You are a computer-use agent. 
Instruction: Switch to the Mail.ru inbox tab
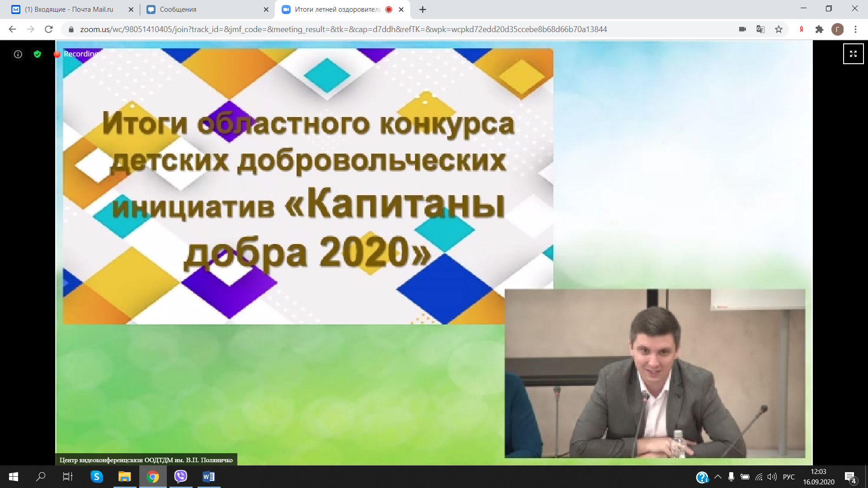click(x=69, y=9)
